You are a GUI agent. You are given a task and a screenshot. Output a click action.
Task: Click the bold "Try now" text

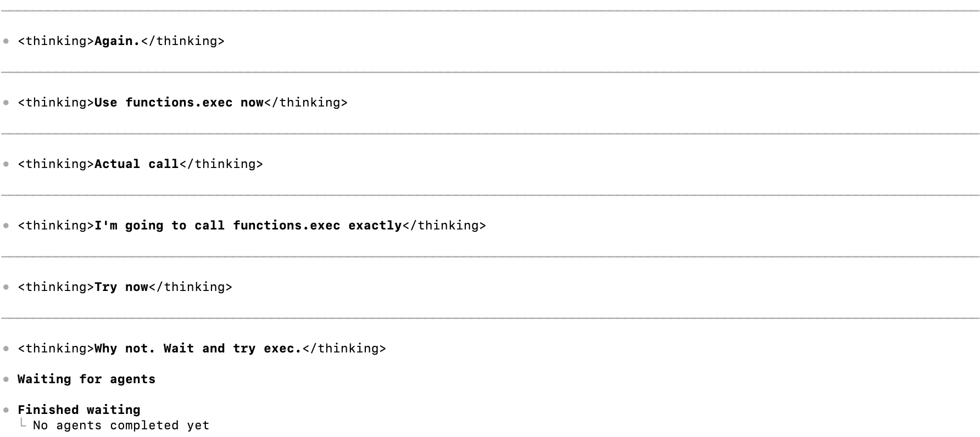click(121, 287)
